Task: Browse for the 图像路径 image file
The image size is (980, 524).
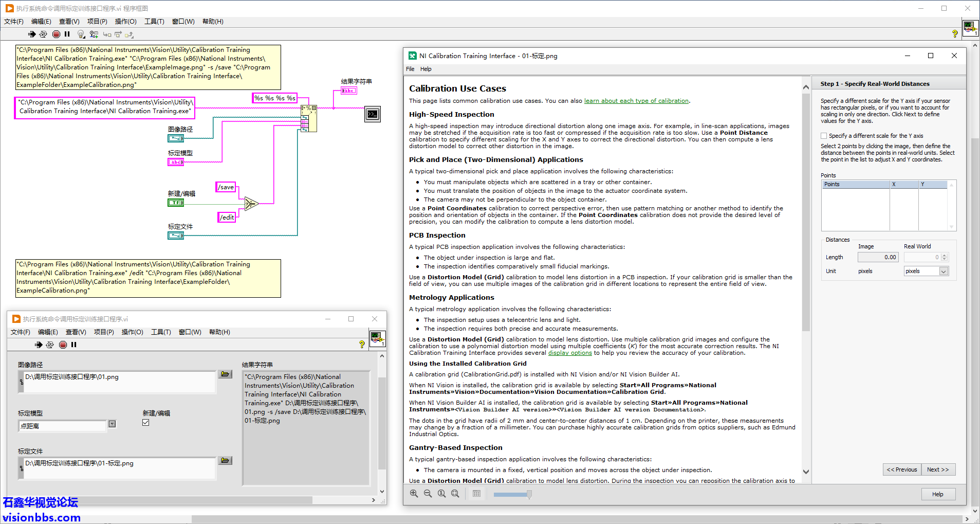Action: pos(225,374)
